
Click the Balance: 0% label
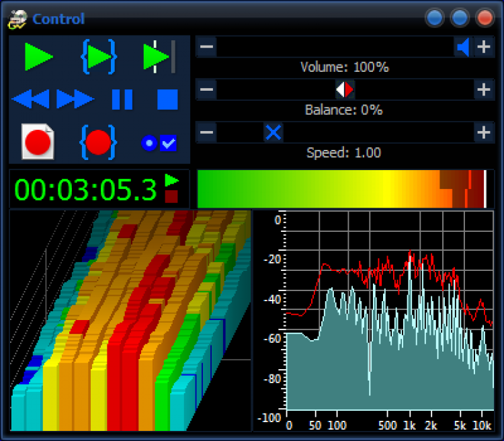[343, 110]
